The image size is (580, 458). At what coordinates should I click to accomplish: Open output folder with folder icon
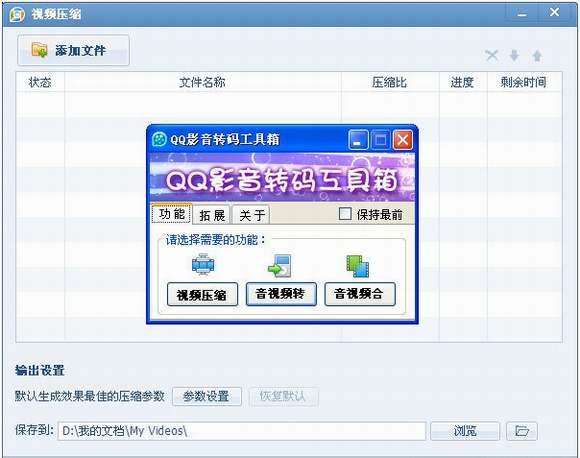point(522,431)
